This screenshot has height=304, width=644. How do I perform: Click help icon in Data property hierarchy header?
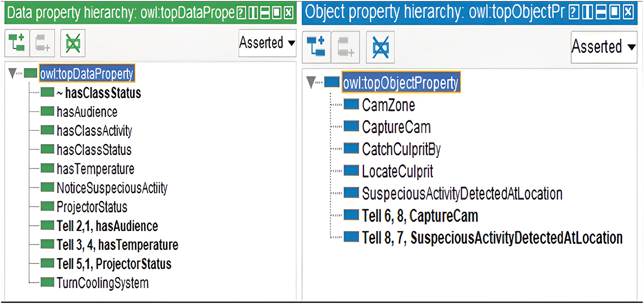[241, 13]
